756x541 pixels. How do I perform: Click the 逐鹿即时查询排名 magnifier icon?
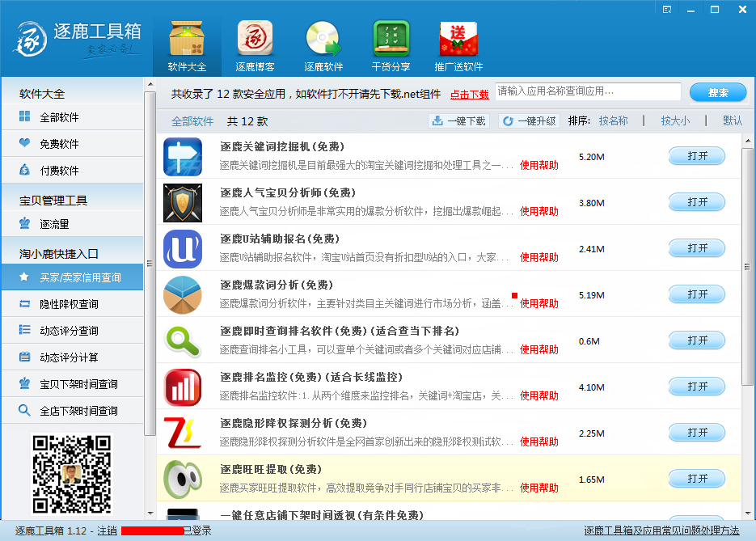[x=183, y=341]
